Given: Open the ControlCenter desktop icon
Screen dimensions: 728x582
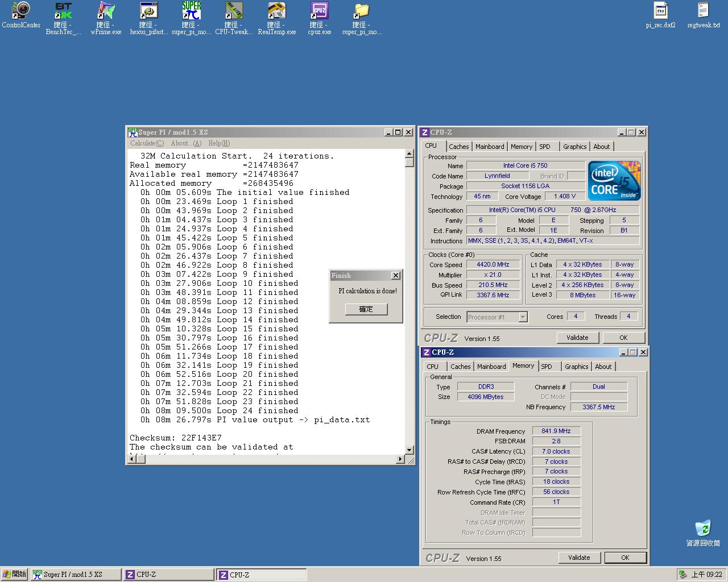Looking at the screenshot, I should [21, 11].
